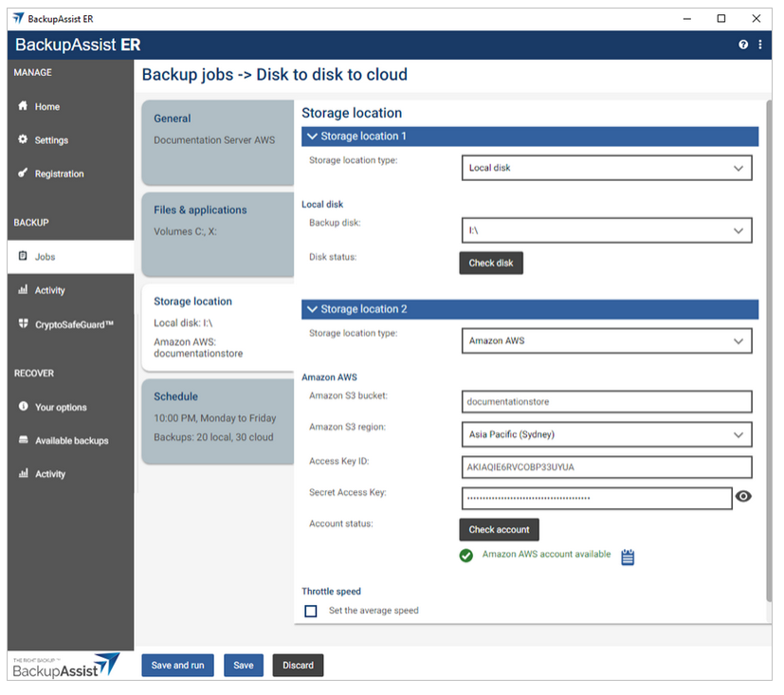The height and width of the screenshot is (695, 784).
Task: Open the Amazon S3 region dropdown
Action: tap(606, 435)
